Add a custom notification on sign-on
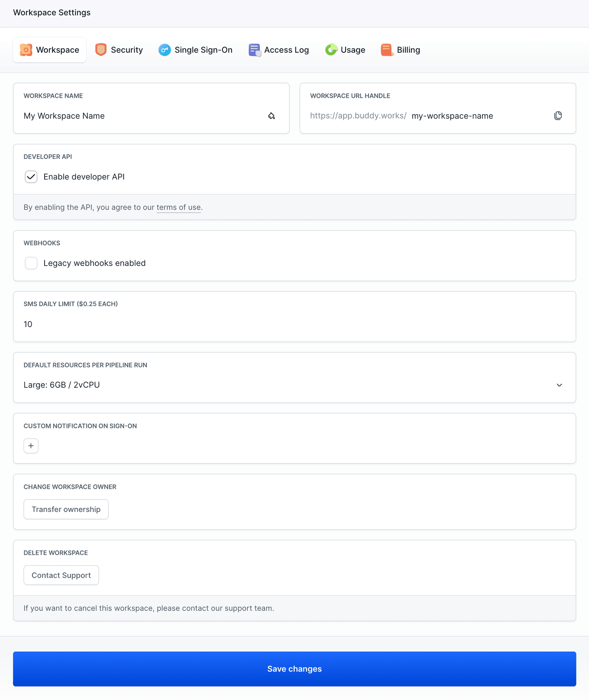 tap(31, 446)
